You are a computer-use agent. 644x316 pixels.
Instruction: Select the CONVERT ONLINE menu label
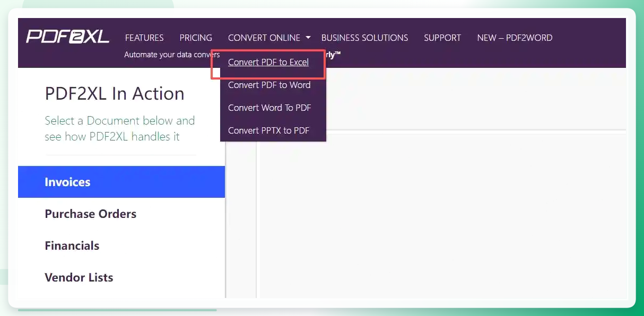264,38
